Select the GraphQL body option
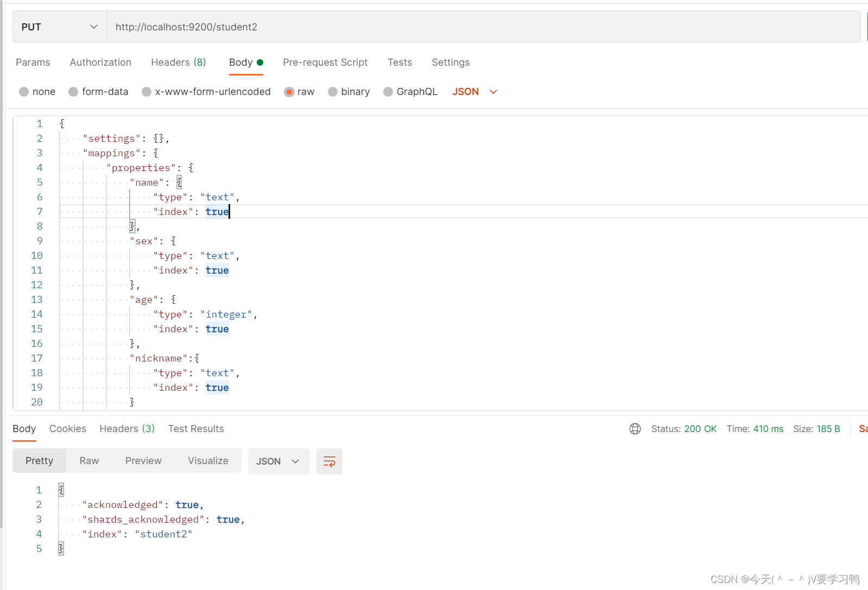Viewport: 868px width, 590px height. 388,92
